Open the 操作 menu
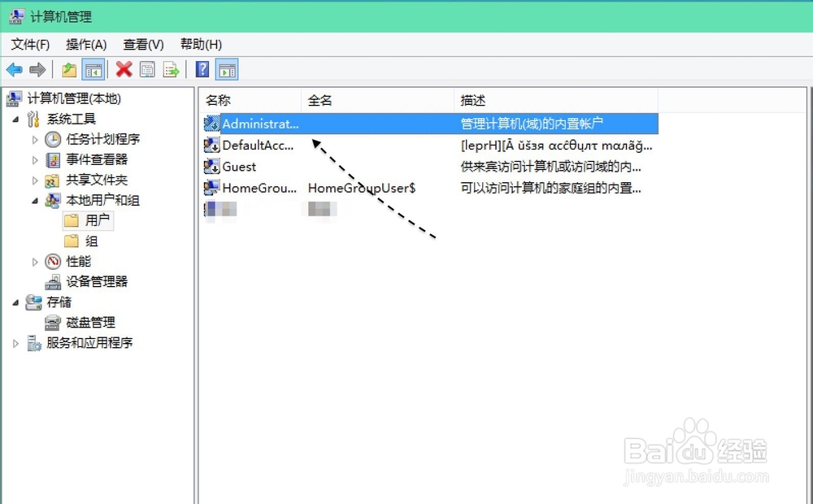The height and width of the screenshot is (504, 813). [x=85, y=44]
